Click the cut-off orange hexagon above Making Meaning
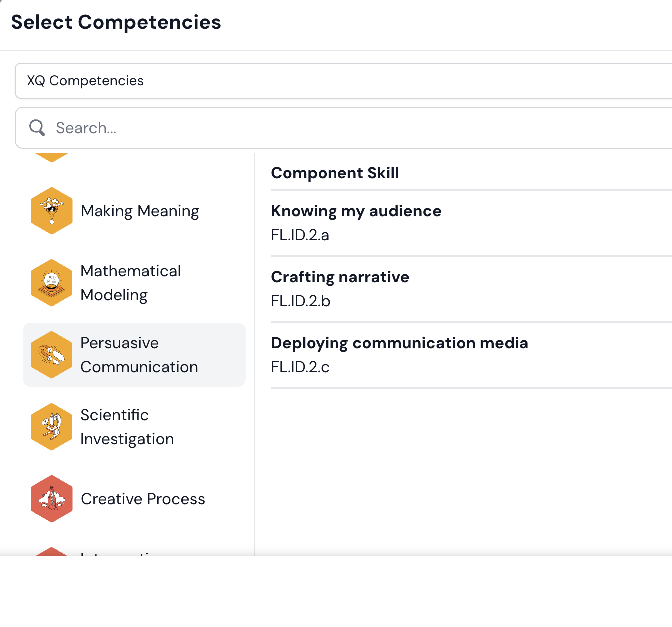The height and width of the screenshot is (627, 672). 51,157
